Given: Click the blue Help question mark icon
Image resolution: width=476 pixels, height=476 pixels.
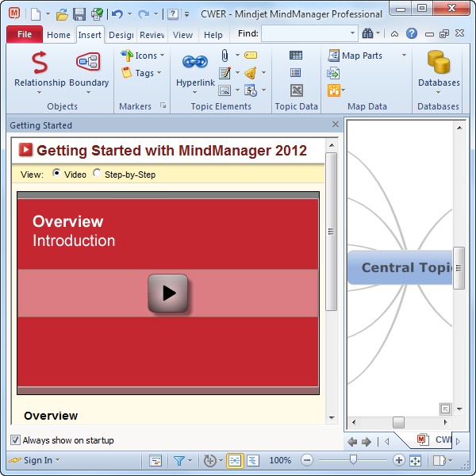Looking at the screenshot, I should coord(412,34).
